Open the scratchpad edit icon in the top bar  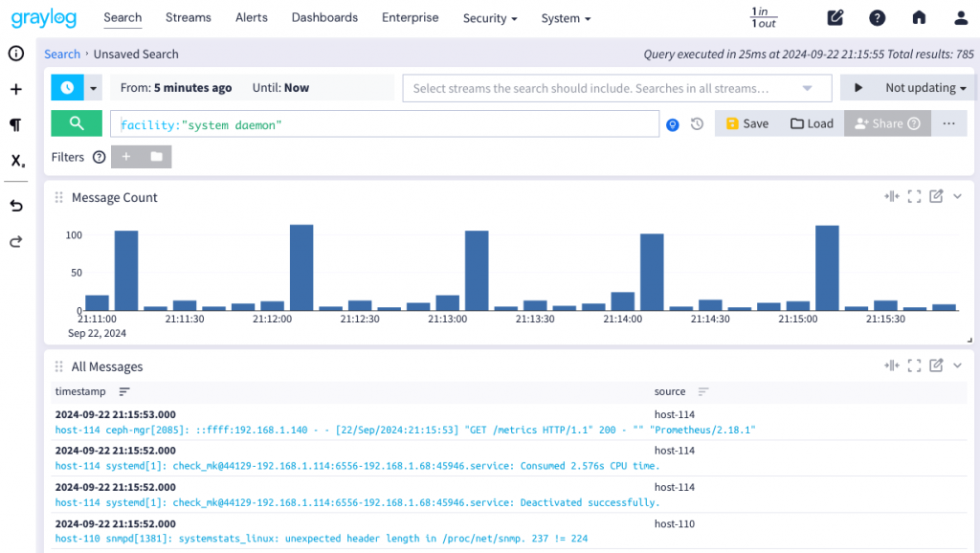[x=835, y=17]
